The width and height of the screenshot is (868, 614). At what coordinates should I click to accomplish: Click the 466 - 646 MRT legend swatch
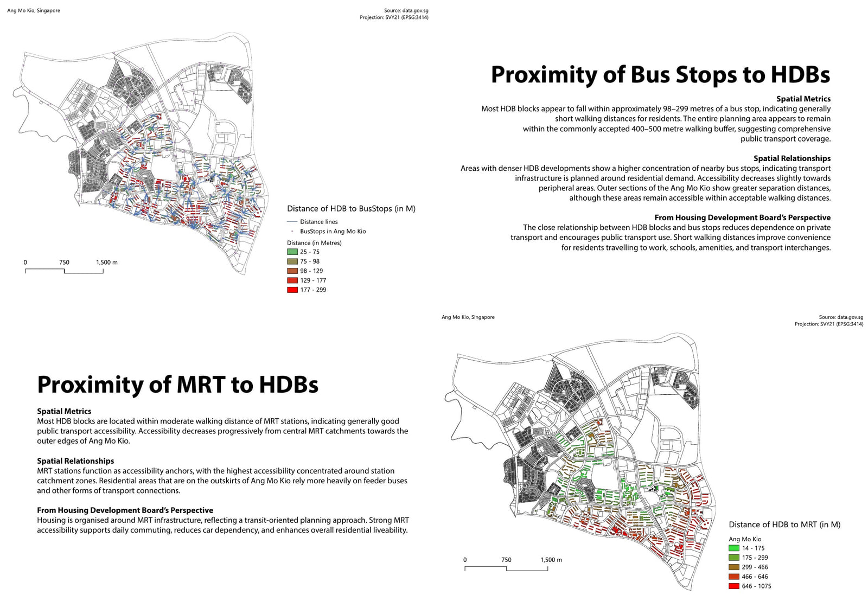[734, 577]
